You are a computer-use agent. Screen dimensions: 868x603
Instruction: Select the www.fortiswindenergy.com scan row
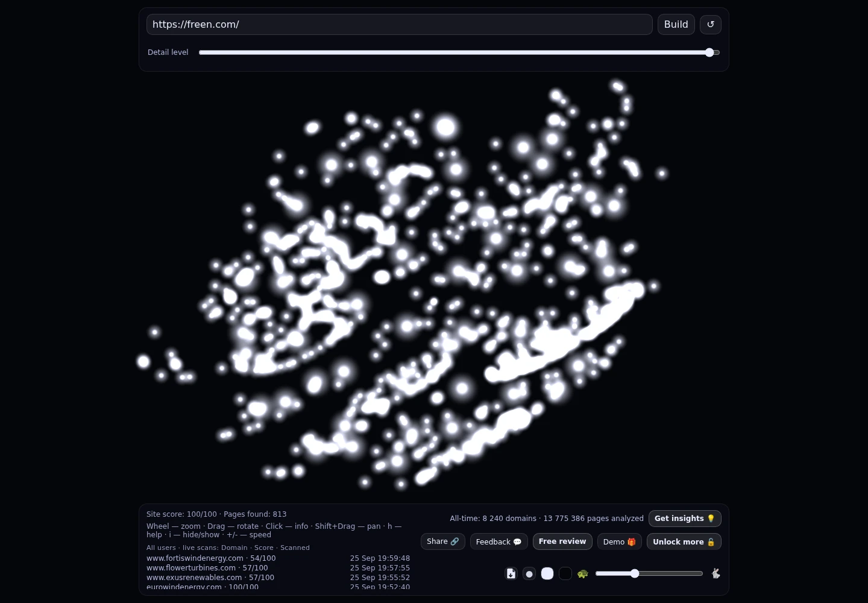tap(278, 558)
